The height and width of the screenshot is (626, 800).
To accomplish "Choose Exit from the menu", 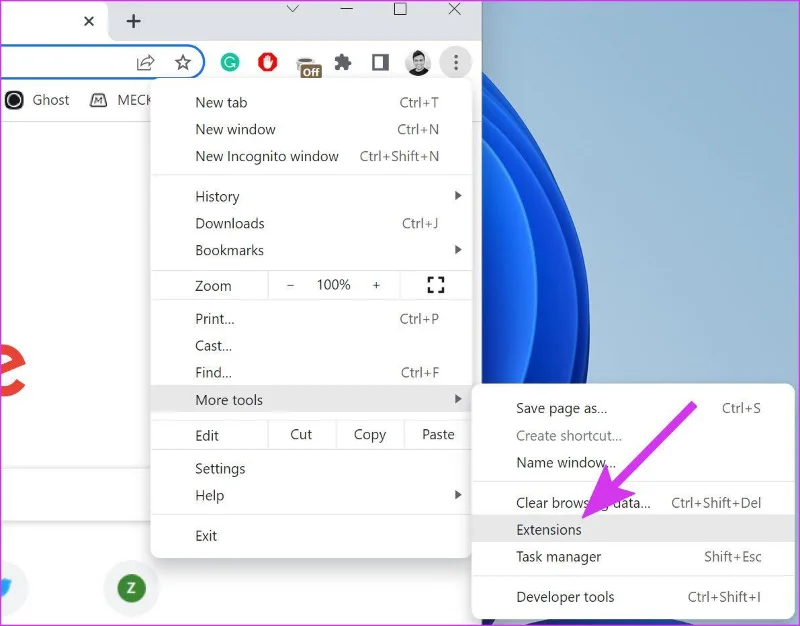I will pos(311,536).
